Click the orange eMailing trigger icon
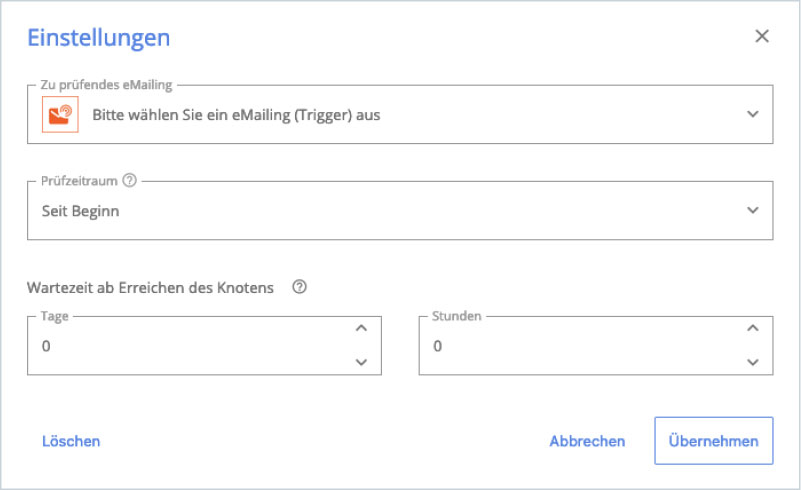Image resolution: width=801 pixels, height=490 pixels. tap(60, 114)
